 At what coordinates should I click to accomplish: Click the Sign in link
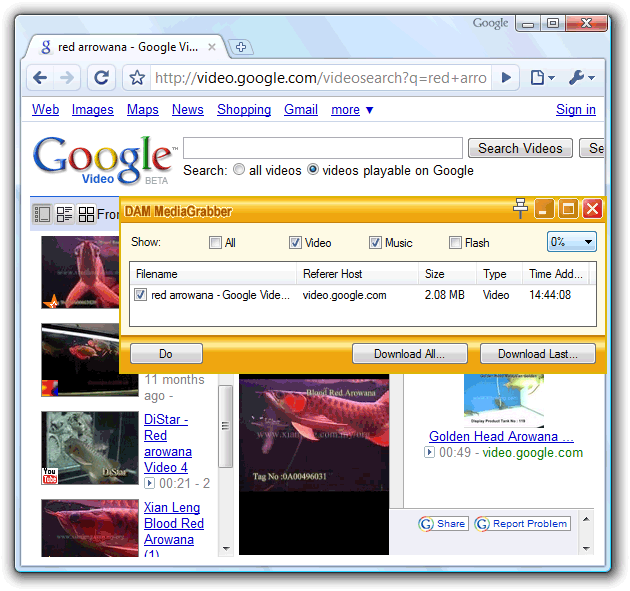click(576, 109)
